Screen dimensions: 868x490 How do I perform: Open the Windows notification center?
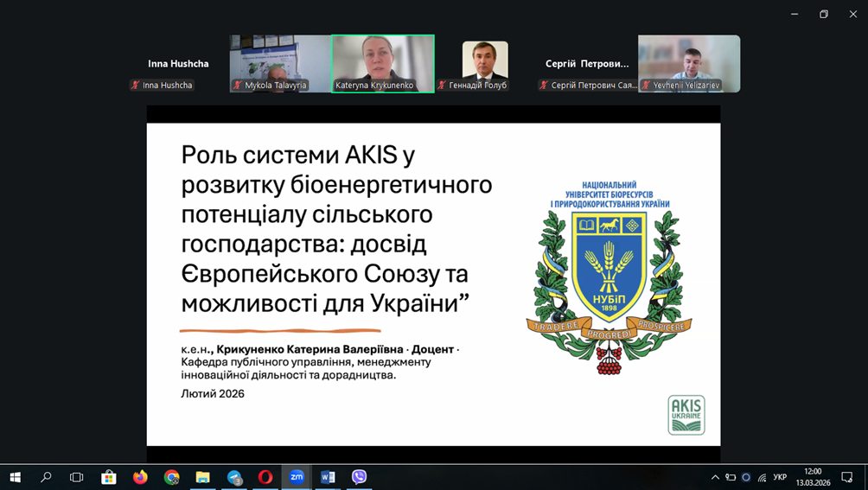click(847, 477)
